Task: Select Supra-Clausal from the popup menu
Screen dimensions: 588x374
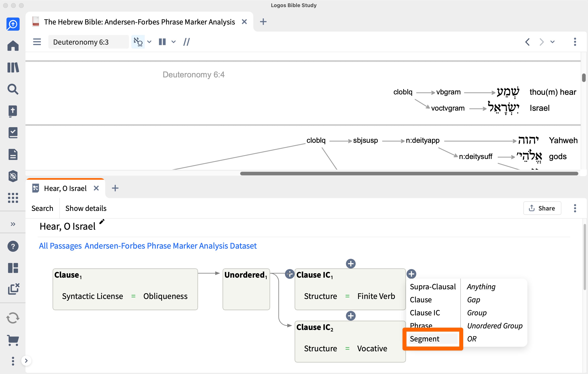Action: [x=433, y=287]
